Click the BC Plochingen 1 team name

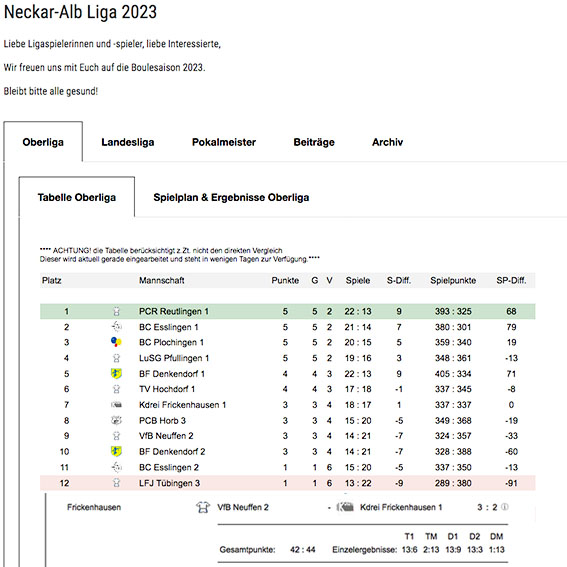pos(171,342)
